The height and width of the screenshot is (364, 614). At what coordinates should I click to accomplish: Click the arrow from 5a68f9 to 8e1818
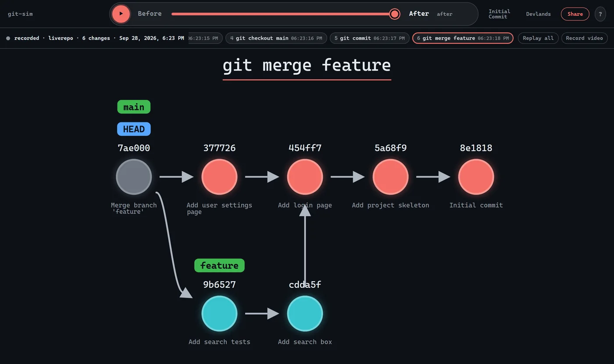(x=433, y=177)
